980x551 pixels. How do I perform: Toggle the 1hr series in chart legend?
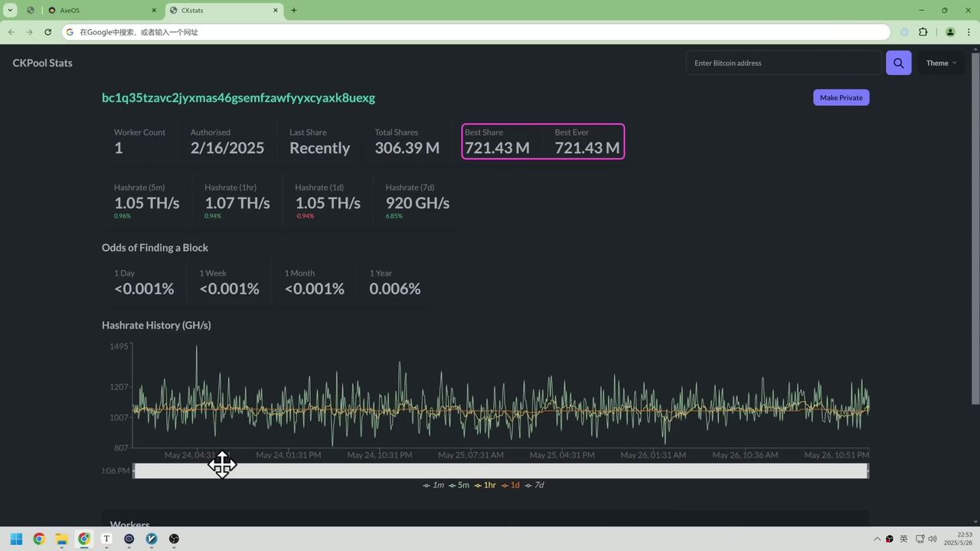(485, 485)
